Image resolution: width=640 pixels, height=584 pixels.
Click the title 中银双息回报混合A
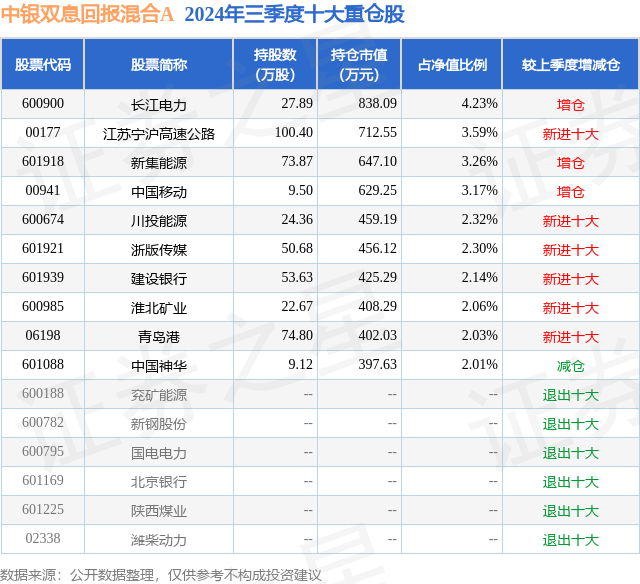pos(87,14)
